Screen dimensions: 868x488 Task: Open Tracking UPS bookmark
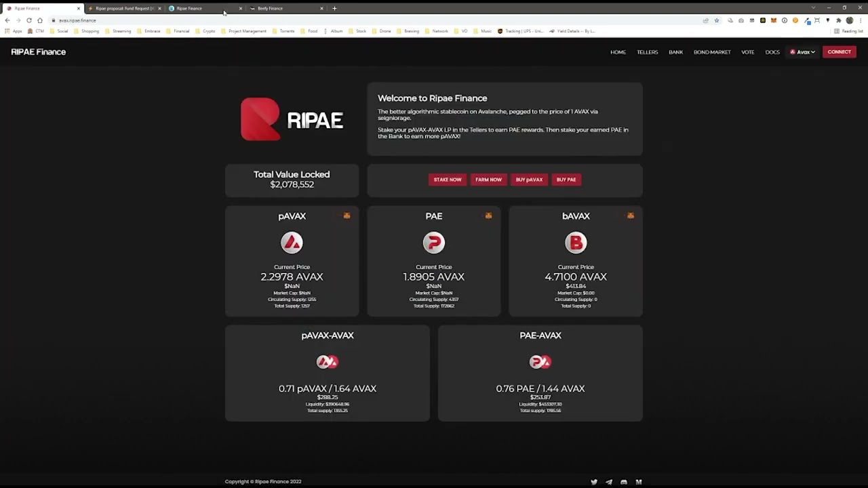[x=521, y=31]
